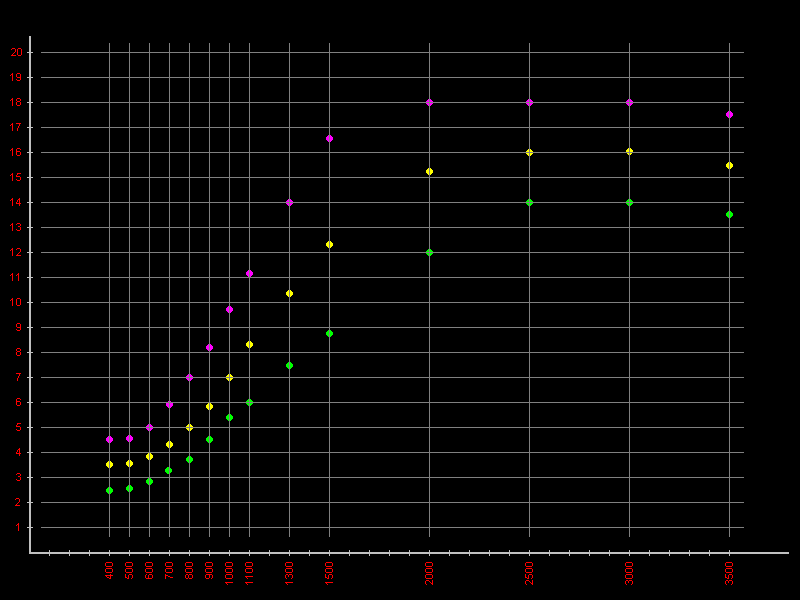Image resolution: width=800 pixels, height=600 pixels.
Task: Select the magenta point at x=3000
Action: pyautogui.click(x=629, y=102)
